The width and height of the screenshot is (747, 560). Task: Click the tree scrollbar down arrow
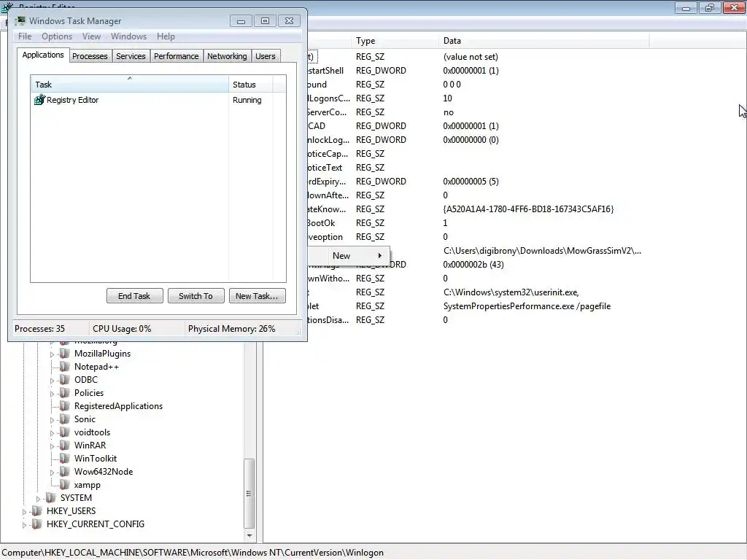coord(249,536)
